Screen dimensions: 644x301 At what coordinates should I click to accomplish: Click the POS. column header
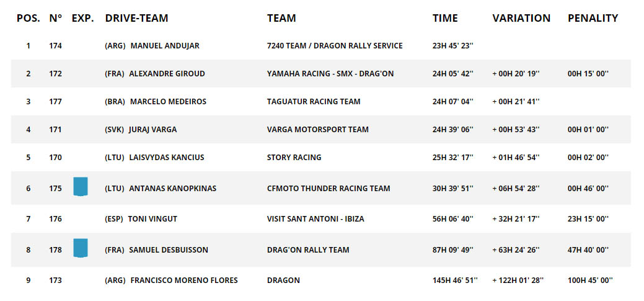click(29, 18)
